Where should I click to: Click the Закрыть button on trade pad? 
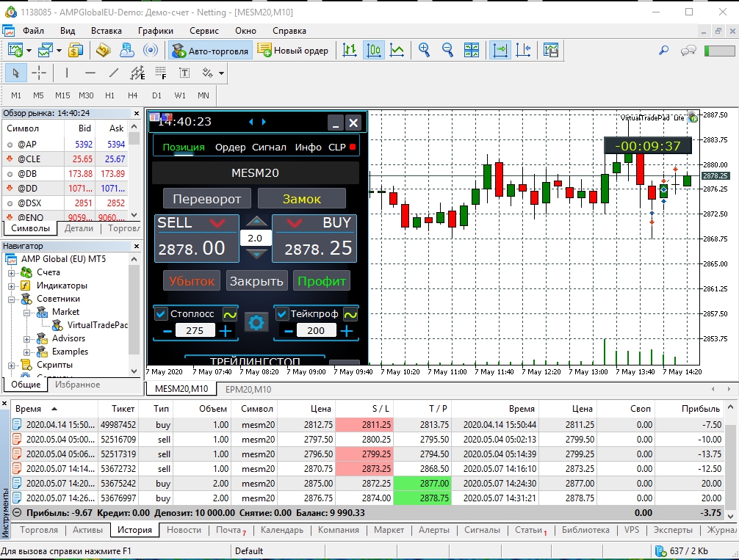[x=256, y=281]
